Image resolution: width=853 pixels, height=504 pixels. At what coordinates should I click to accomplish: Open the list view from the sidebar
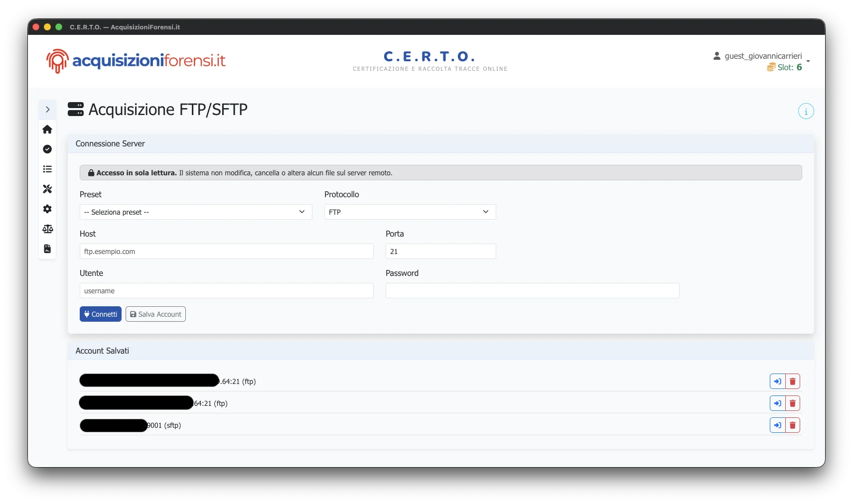(x=47, y=169)
